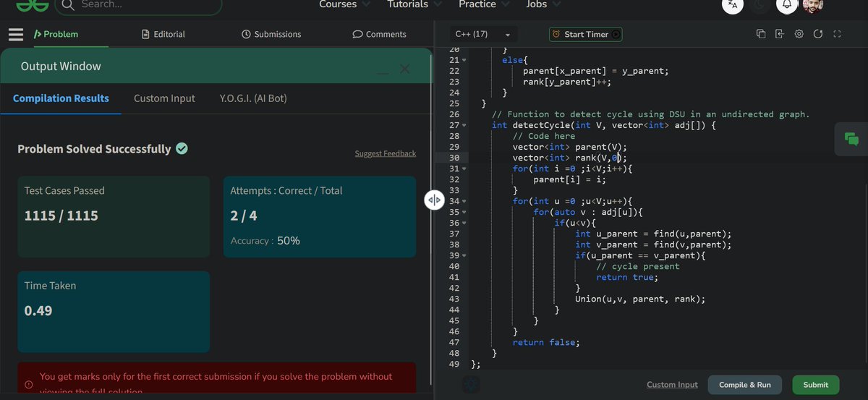Click the Start Timer button
The width and height of the screenshot is (868, 400).
point(585,34)
